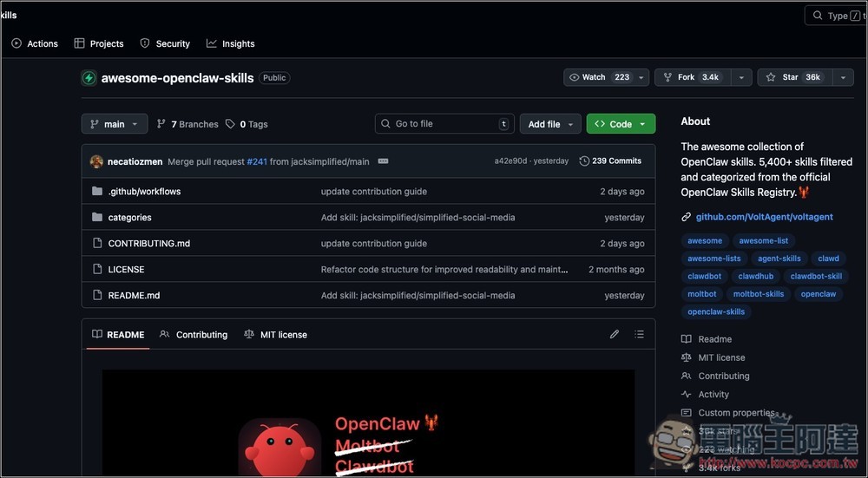Open the README.md file

point(134,296)
